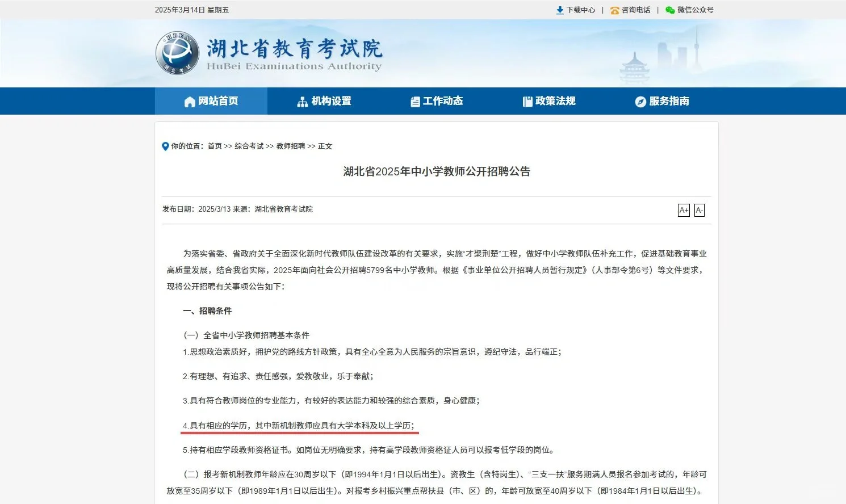Select the 政策法规 menu item

[x=555, y=101]
